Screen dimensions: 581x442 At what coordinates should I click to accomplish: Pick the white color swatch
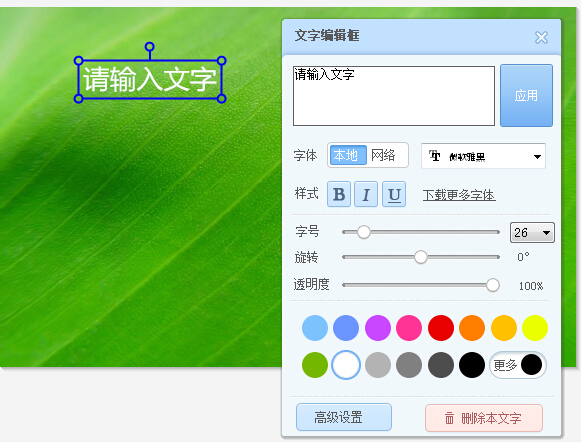[346, 365]
